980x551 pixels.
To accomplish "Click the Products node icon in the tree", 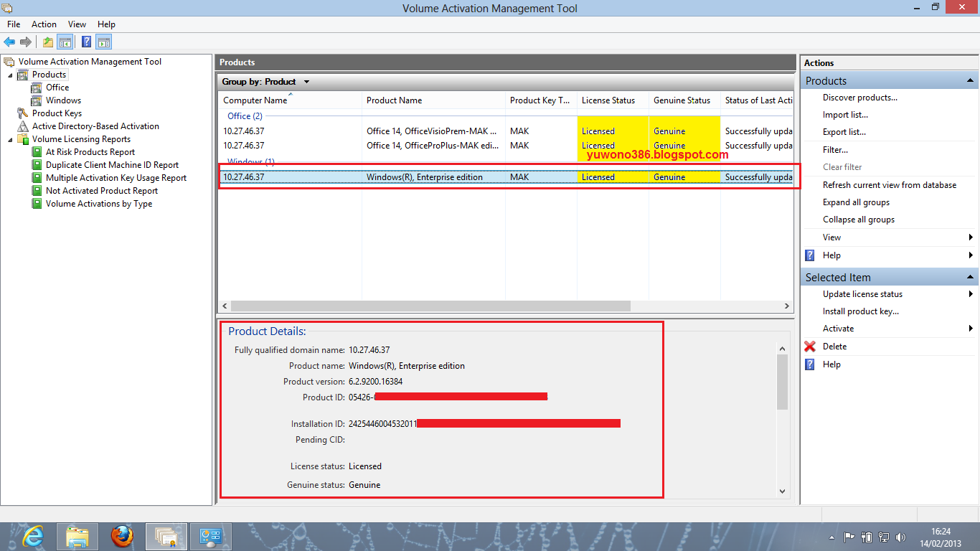I will pos(23,75).
